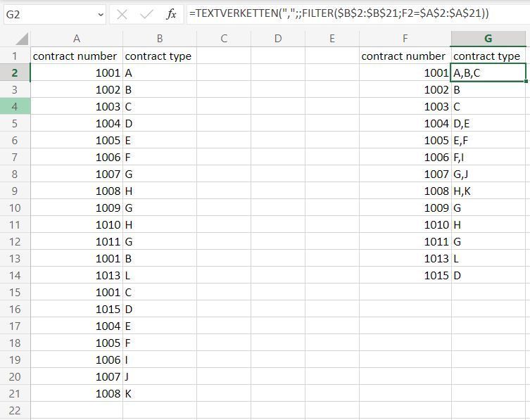Select cell A12 with value 1011
Image resolution: width=530 pixels, height=420 pixels.
point(77,241)
